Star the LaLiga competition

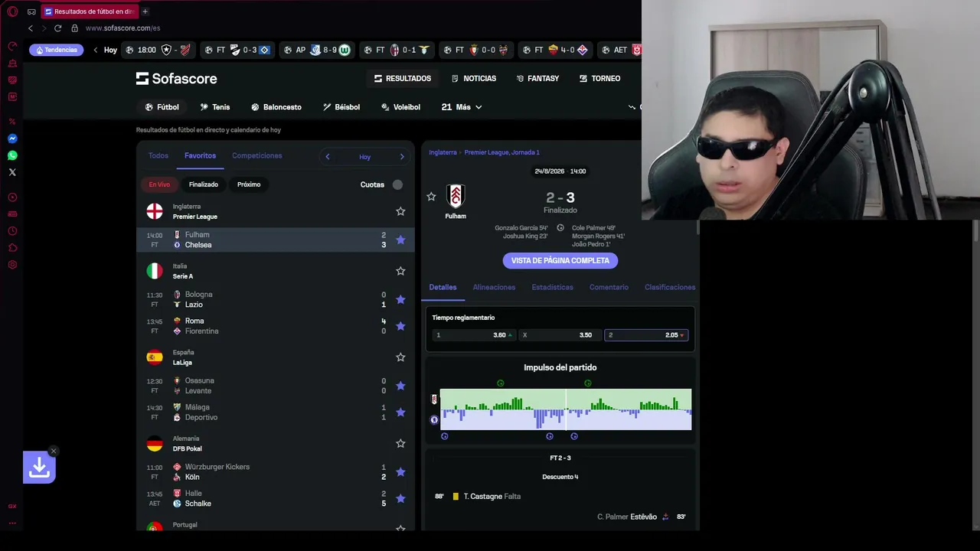pyautogui.click(x=400, y=357)
